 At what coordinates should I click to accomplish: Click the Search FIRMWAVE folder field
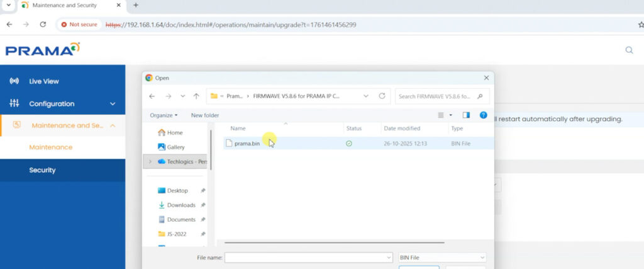(x=436, y=96)
